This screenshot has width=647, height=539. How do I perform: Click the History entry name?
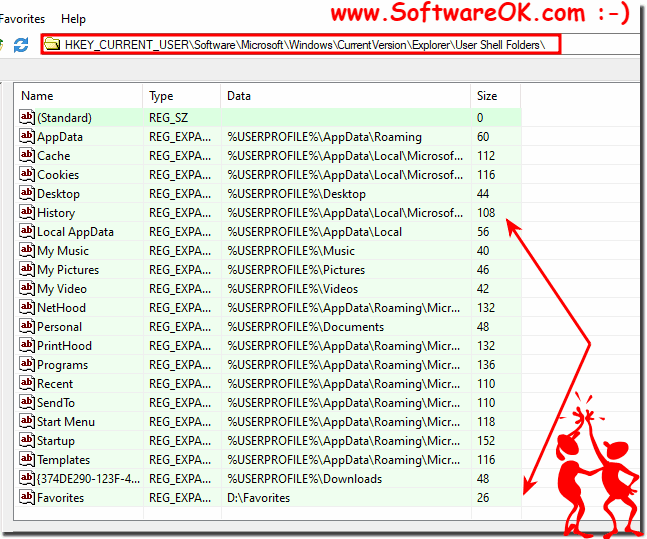click(56, 213)
